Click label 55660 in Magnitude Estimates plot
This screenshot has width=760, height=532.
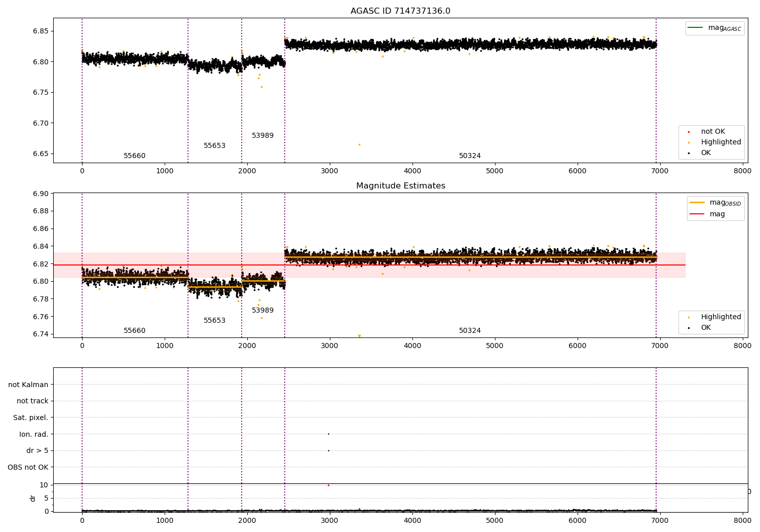click(134, 331)
